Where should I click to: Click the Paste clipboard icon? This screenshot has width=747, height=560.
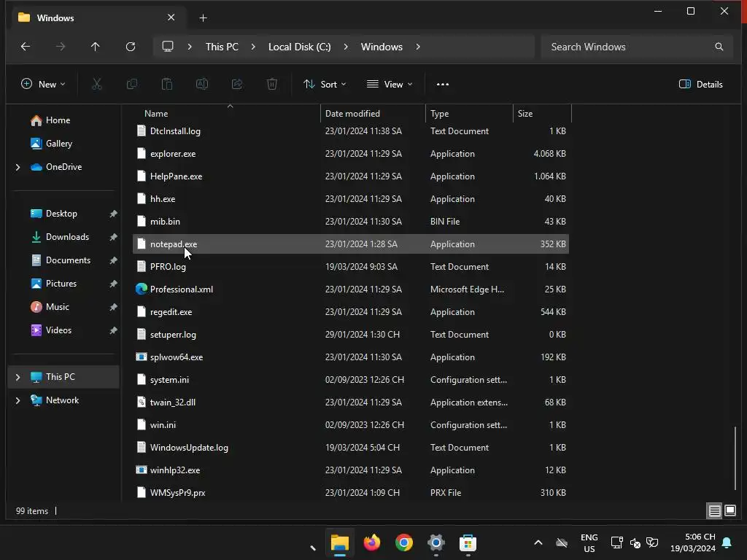point(167,85)
